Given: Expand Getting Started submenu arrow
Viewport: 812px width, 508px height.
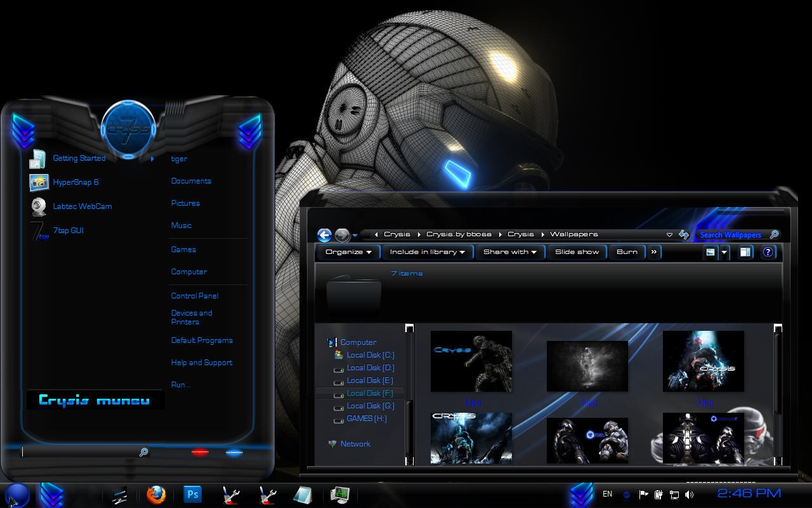Looking at the screenshot, I should tap(152, 159).
